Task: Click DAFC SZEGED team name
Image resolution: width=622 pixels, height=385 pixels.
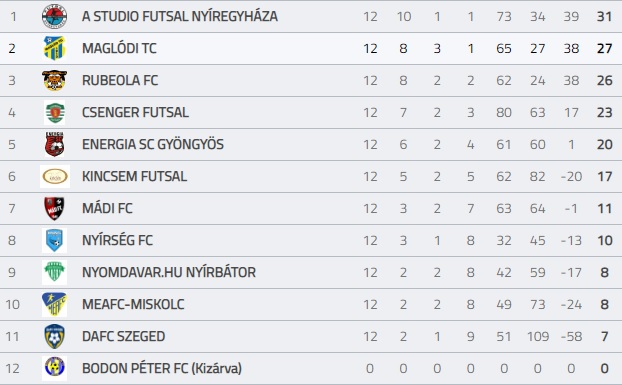Action: [x=123, y=336]
